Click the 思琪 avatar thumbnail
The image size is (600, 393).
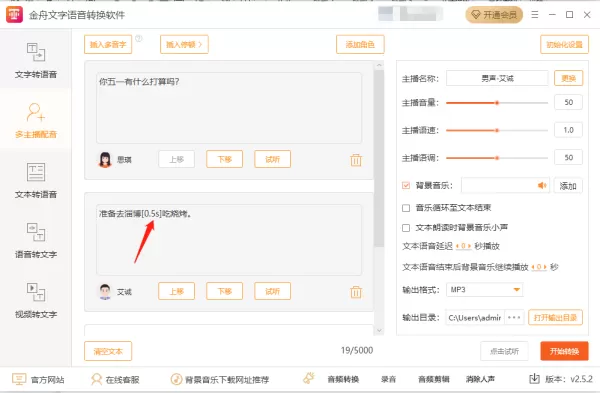(x=105, y=160)
